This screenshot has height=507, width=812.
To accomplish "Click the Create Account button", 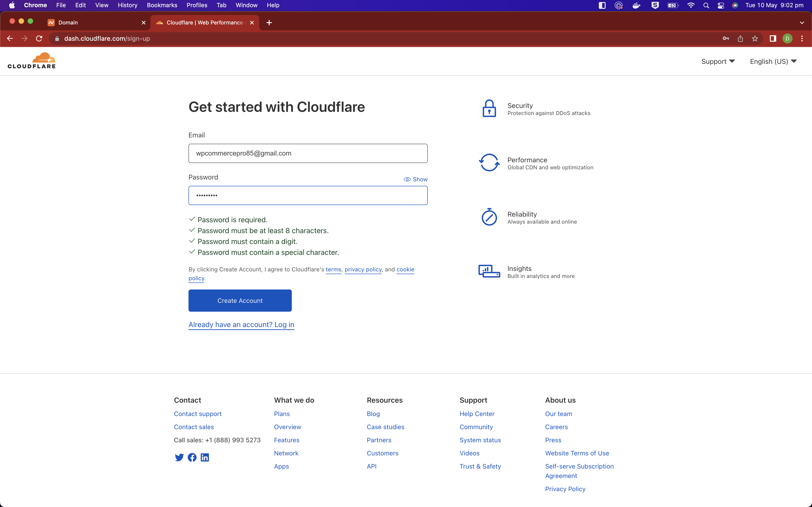I will point(240,300).
